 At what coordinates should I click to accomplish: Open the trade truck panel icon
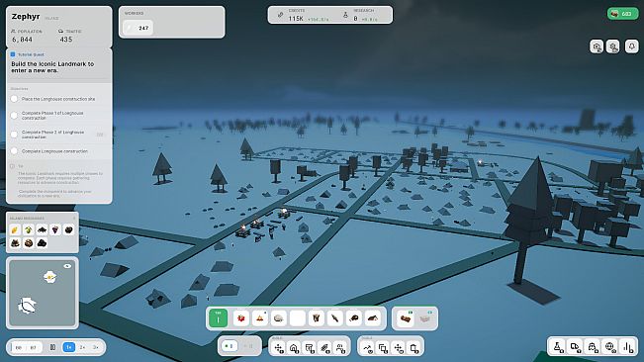point(575,347)
